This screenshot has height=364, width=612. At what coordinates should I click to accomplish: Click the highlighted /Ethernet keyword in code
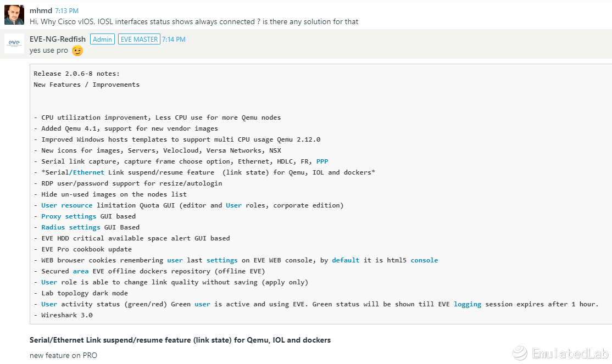click(x=87, y=172)
